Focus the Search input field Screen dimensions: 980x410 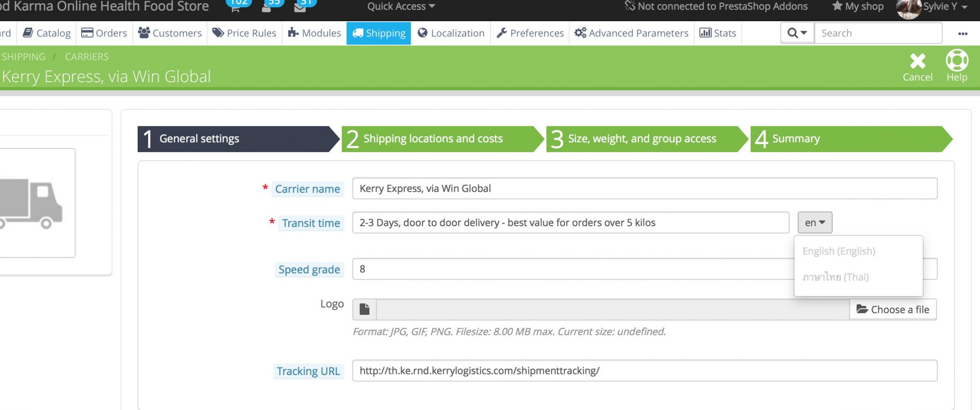click(878, 33)
